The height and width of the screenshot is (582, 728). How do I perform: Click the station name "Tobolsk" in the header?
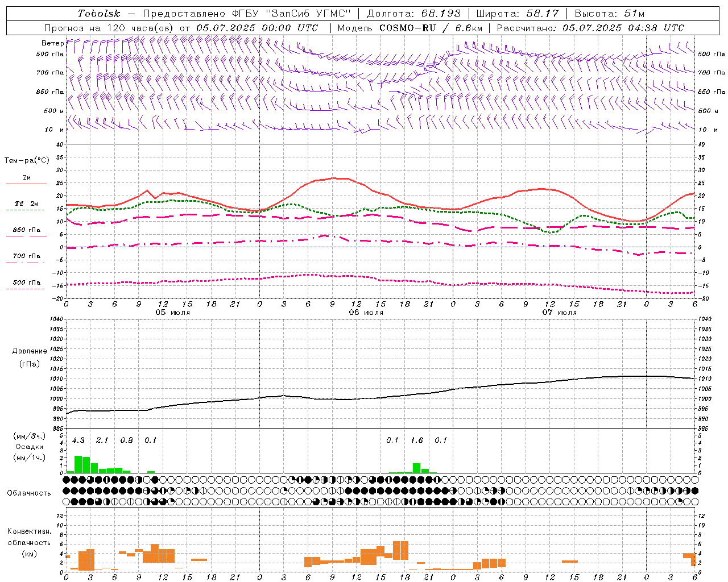99,14
